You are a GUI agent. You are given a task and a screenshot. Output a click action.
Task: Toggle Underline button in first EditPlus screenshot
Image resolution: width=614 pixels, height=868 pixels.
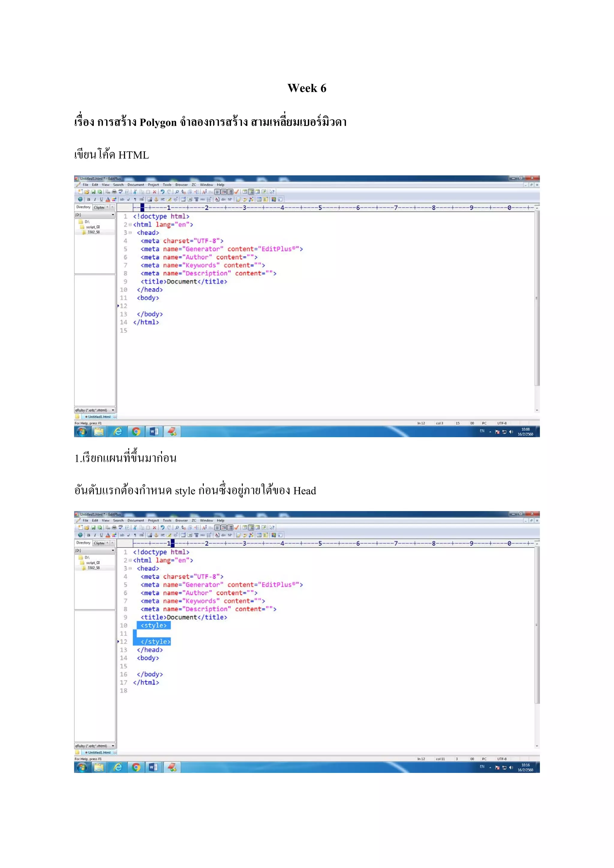click(101, 200)
